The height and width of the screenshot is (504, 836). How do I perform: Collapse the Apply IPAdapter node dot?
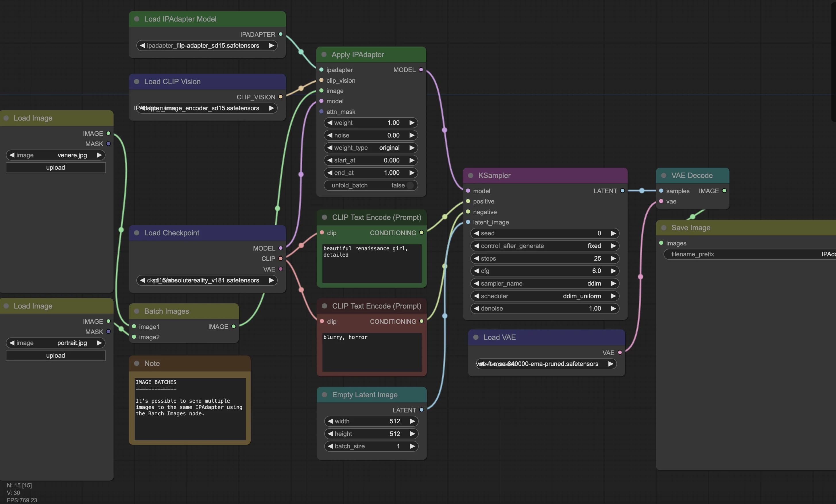click(x=324, y=54)
